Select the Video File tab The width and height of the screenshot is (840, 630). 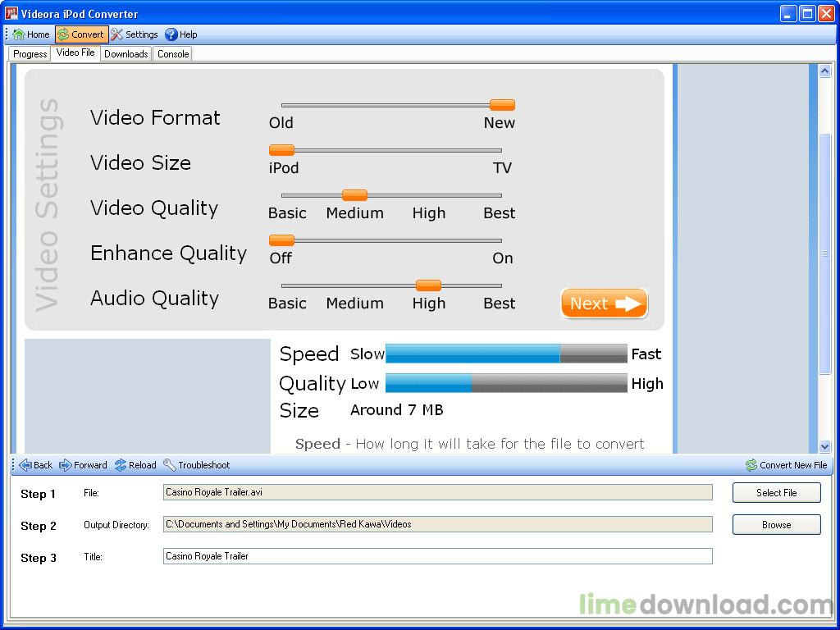(x=75, y=52)
